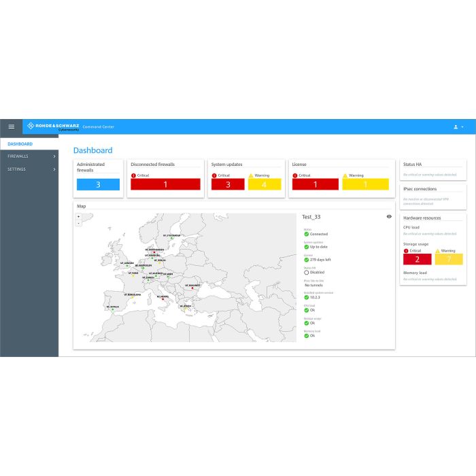Select the red Neapel firewall marker
Screen dimensions: 476x476
click(x=163, y=299)
